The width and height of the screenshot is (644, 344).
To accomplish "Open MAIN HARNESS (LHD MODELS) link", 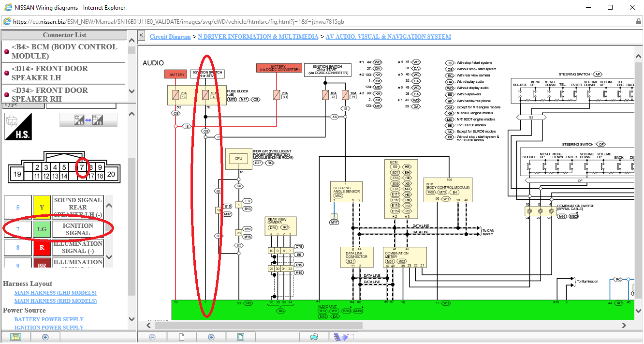I will click(x=55, y=293).
